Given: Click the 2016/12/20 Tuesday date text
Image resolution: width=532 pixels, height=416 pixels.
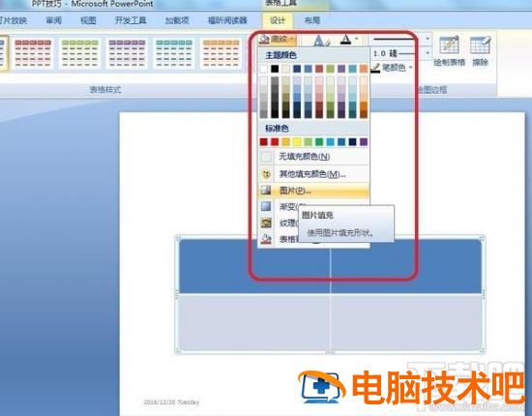Looking at the screenshot, I should pos(171,402).
